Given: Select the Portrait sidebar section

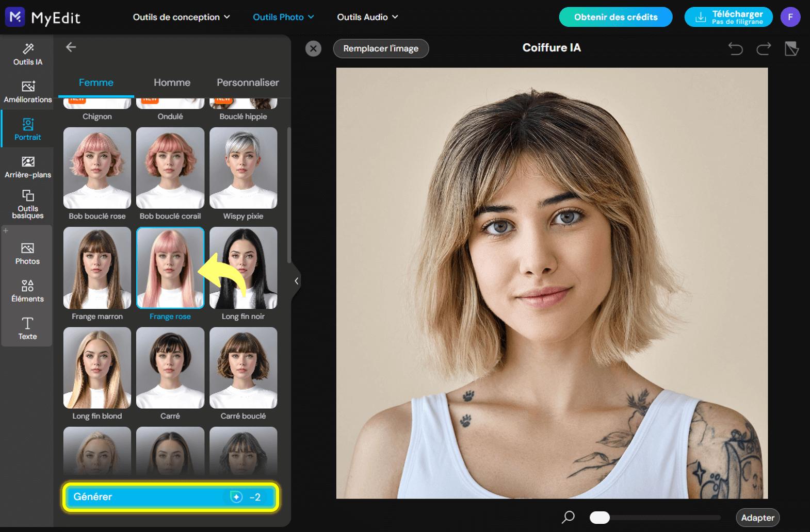Looking at the screenshot, I should coord(28,129).
